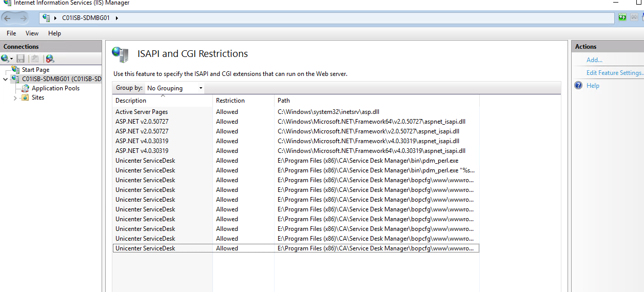Sort by the Restriction column header

[243, 101]
